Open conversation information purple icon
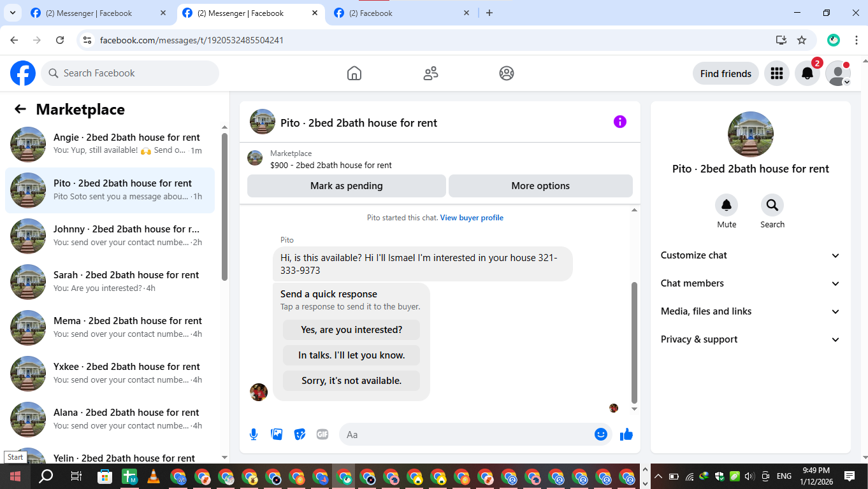This screenshot has width=868, height=489. tap(620, 122)
